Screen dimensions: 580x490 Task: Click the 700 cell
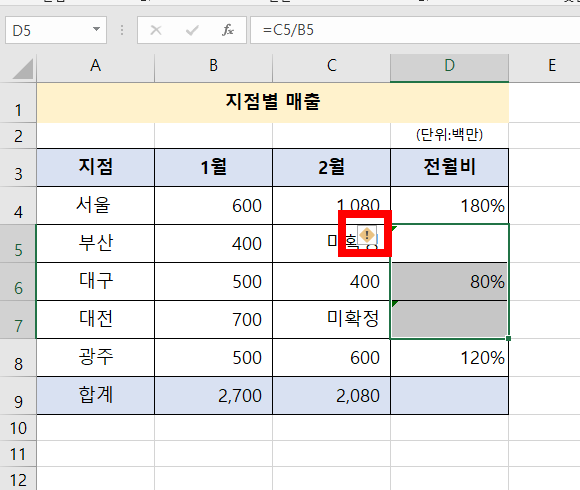point(213,320)
